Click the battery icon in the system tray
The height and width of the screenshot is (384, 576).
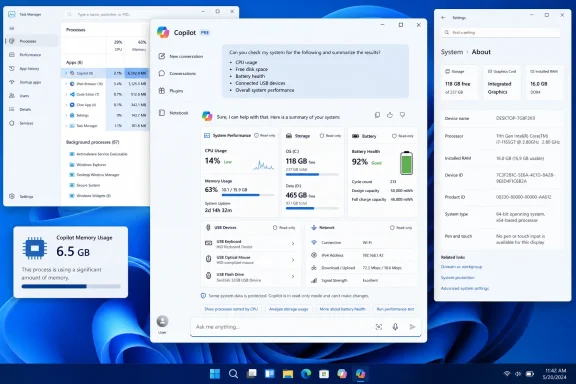point(530,374)
